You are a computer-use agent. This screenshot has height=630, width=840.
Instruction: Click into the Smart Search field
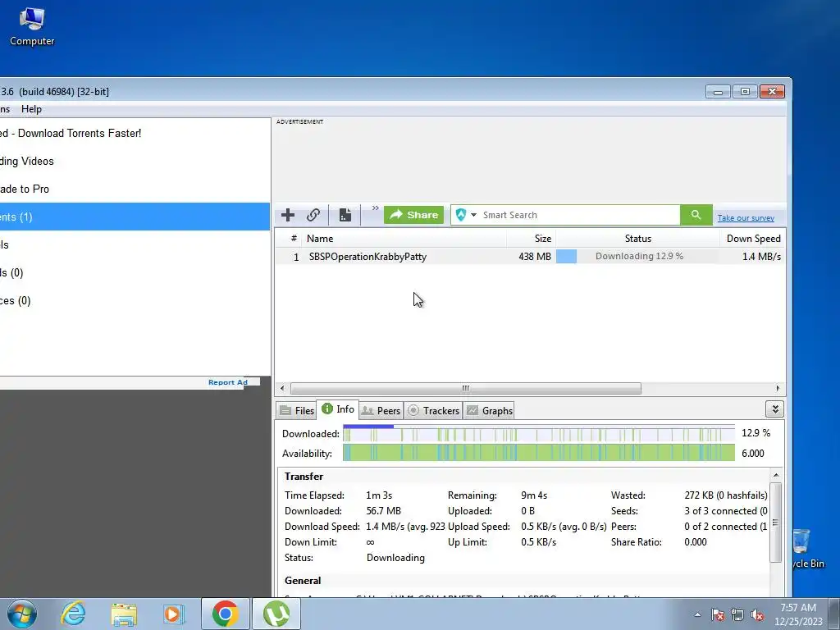pyautogui.click(x=580, y=215)
